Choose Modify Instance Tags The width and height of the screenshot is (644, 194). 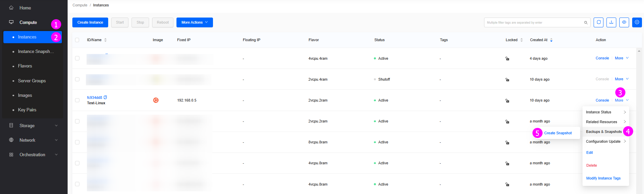point(603,178)
